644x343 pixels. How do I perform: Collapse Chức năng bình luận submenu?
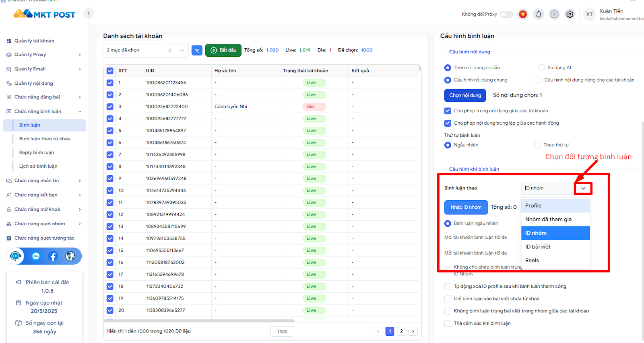(80, 112)
